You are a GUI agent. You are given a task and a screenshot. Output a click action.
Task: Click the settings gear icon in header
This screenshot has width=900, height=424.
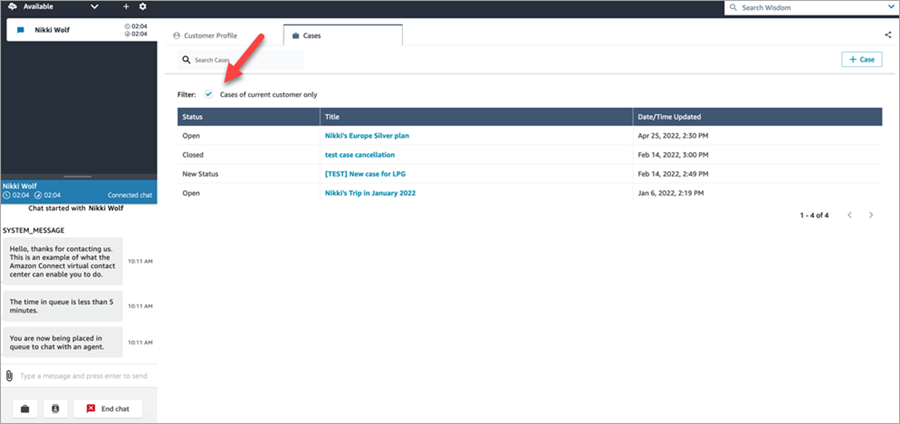pyautogui.click(x=142, y=7)
